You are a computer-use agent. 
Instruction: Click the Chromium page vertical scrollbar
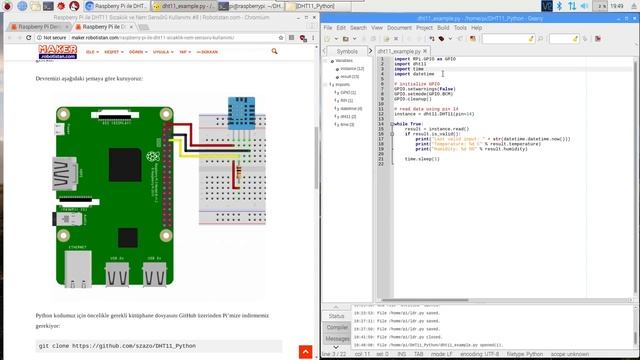[316, 157]
